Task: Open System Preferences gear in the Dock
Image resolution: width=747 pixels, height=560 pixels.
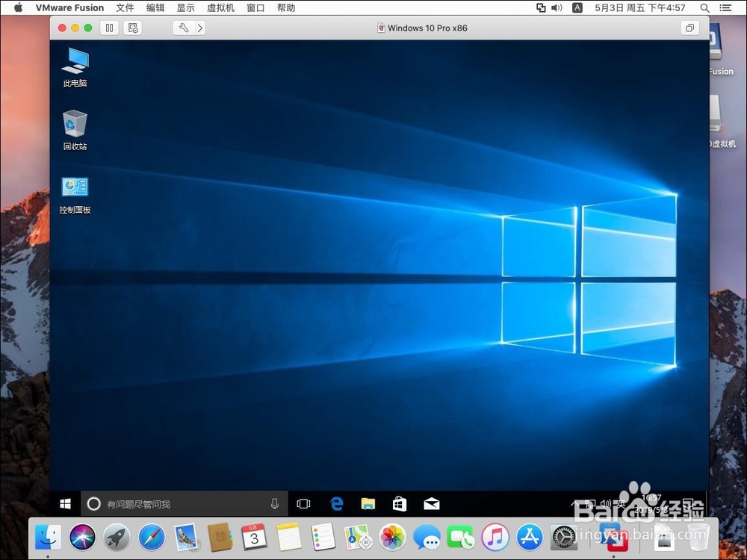Action: click(564, 537)
